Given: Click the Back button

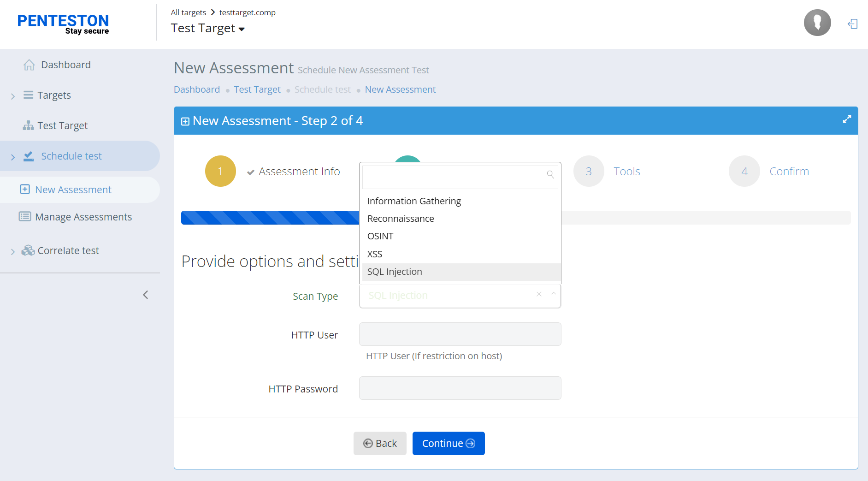Looking at the screenshot, I should click(380, 443).
